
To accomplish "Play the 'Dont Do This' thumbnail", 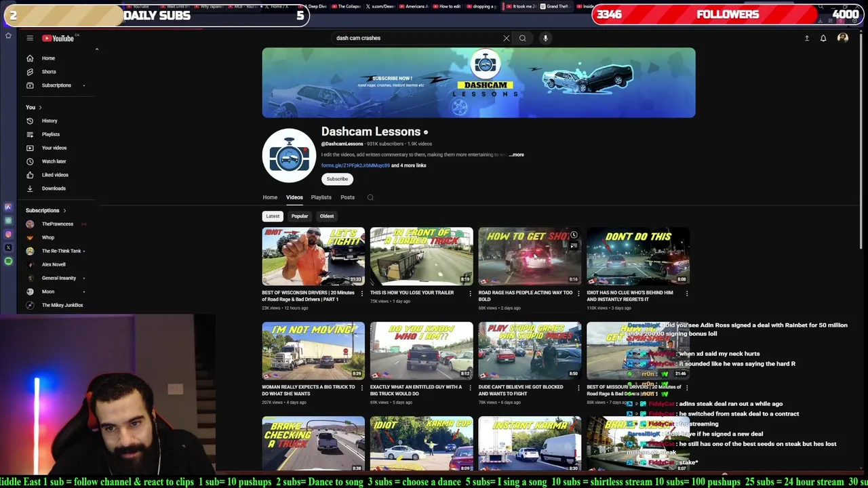I will (x=638, y=256).
